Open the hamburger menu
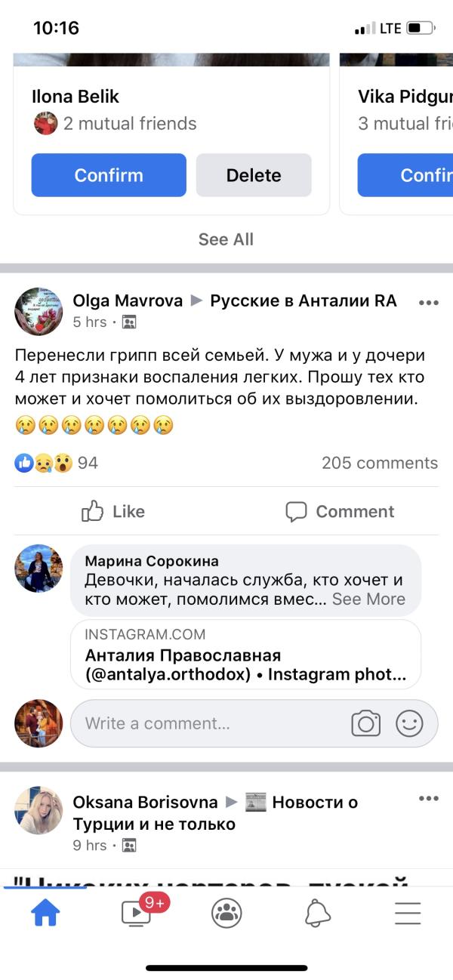Image resolution: width=453 pixels, height=980 pixels. tap(408, 914)
